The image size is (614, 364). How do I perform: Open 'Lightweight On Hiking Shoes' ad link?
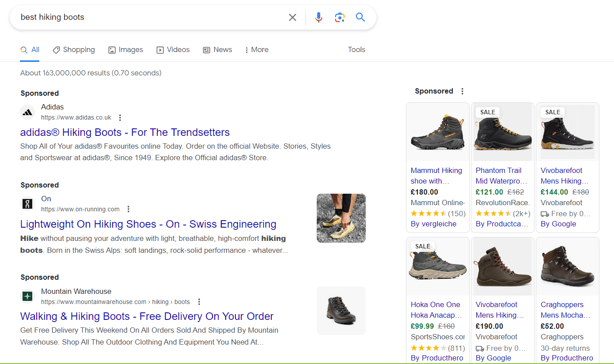(148, 224)
